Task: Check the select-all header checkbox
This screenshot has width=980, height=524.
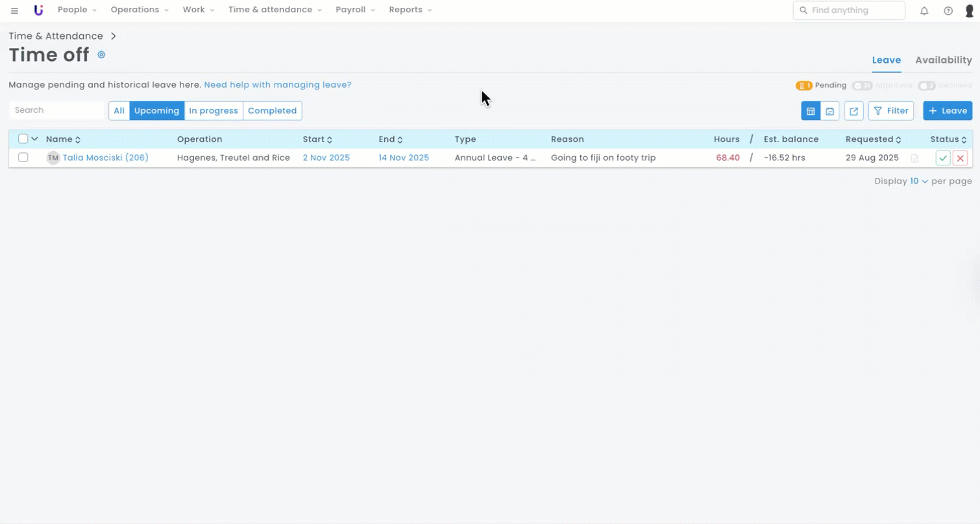Action: pos(23,139)
